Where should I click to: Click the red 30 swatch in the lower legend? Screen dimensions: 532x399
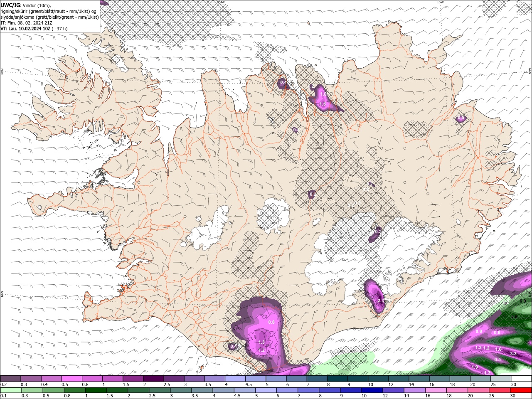pyautogui.click(x=521, y=390)
